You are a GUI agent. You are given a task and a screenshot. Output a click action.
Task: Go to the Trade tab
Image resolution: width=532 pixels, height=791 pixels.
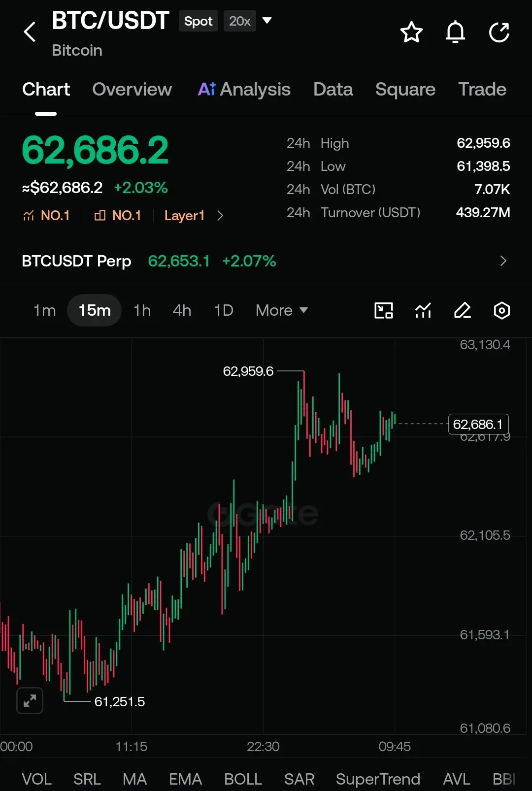tap(482, 89)
